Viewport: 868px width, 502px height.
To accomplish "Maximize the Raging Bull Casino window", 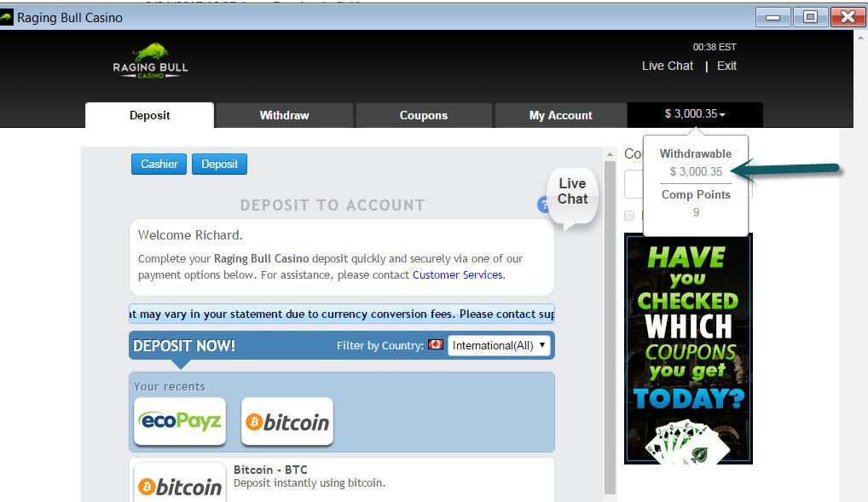I will (810, 17).
